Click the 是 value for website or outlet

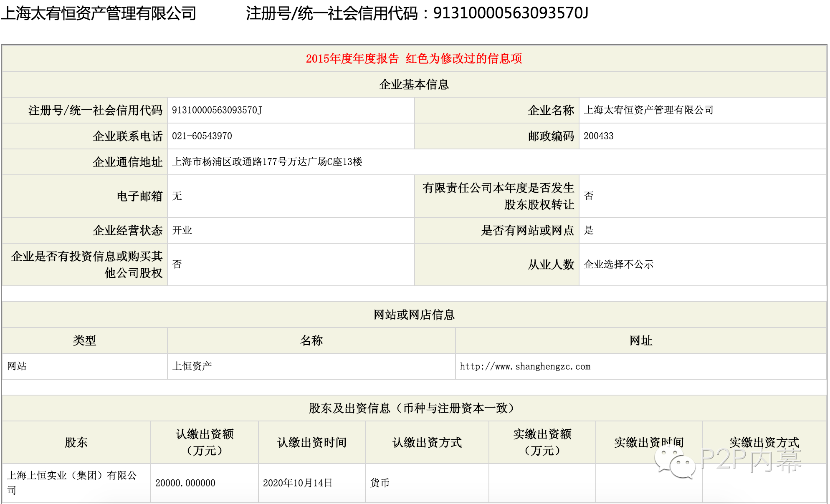click(x=589, y=230)
